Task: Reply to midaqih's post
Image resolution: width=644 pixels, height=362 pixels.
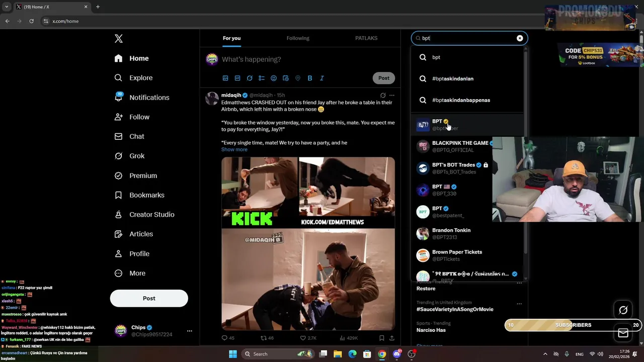Action: pos(228,338)
